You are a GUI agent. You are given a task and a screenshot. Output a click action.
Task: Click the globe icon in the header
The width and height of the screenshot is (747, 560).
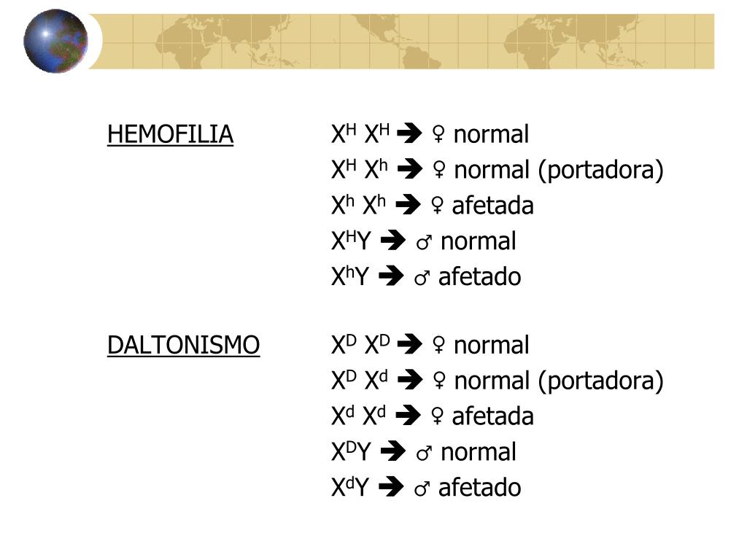click(55, 41)
